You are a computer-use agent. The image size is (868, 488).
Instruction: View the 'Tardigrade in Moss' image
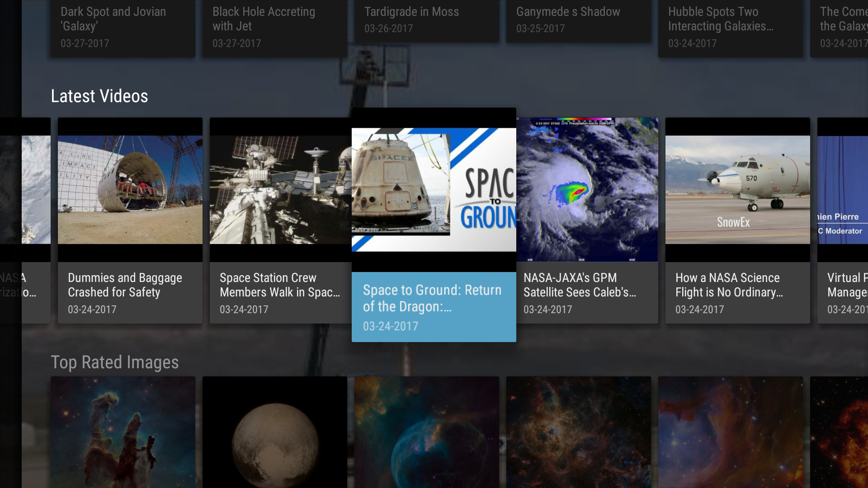(426, 20)
